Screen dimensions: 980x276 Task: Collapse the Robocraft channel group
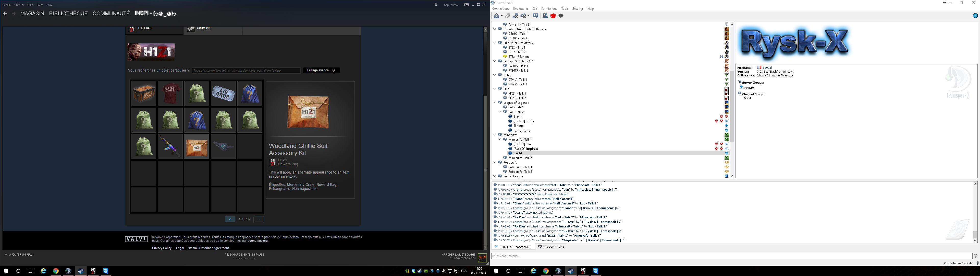click(495, 162)
